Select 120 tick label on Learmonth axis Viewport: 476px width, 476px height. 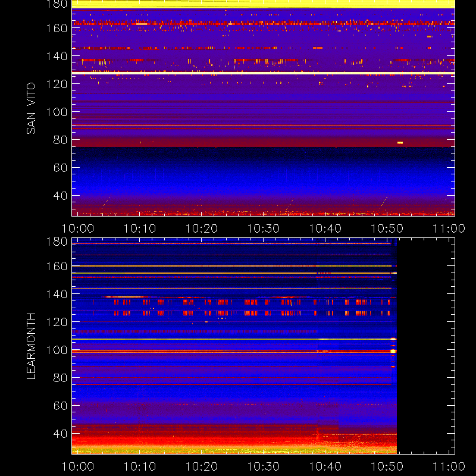click(x=57, y=322)
